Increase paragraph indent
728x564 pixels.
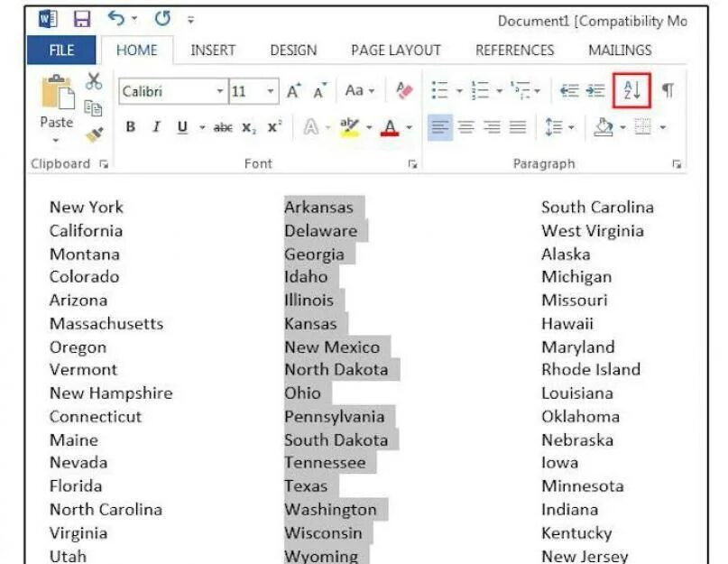595,90
